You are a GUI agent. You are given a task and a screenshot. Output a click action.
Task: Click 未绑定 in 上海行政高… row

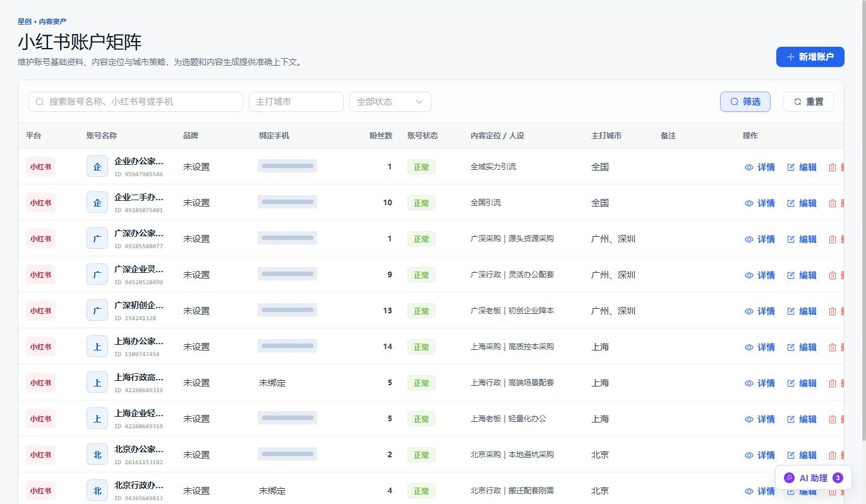[272, 383]
